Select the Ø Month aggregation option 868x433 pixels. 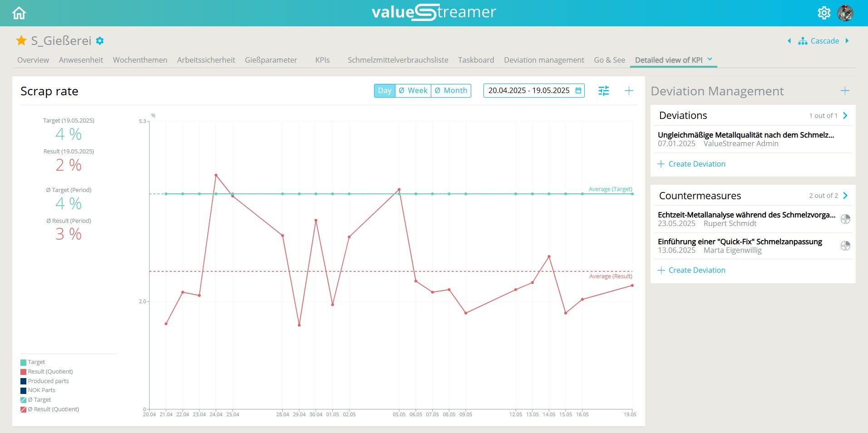click(451, 90)
